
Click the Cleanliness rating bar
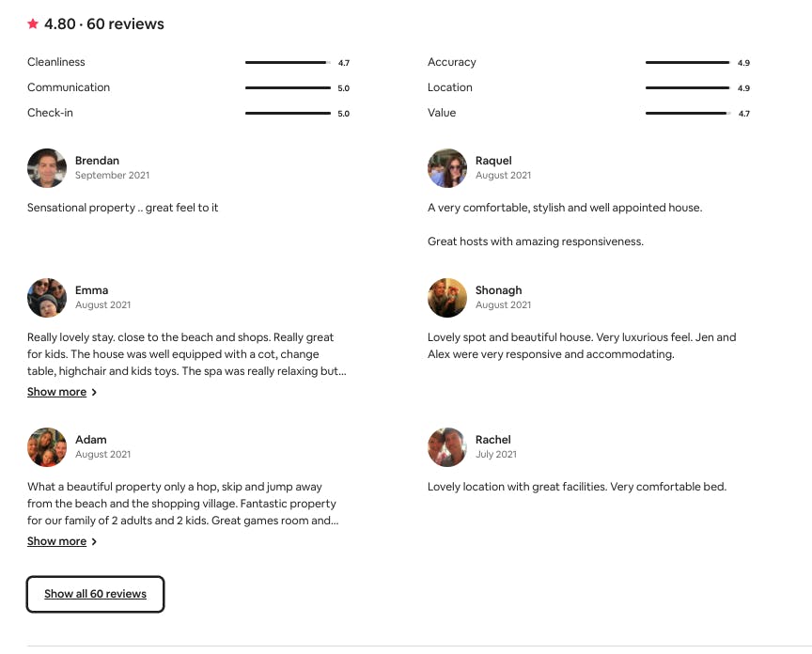pos(288,63)
